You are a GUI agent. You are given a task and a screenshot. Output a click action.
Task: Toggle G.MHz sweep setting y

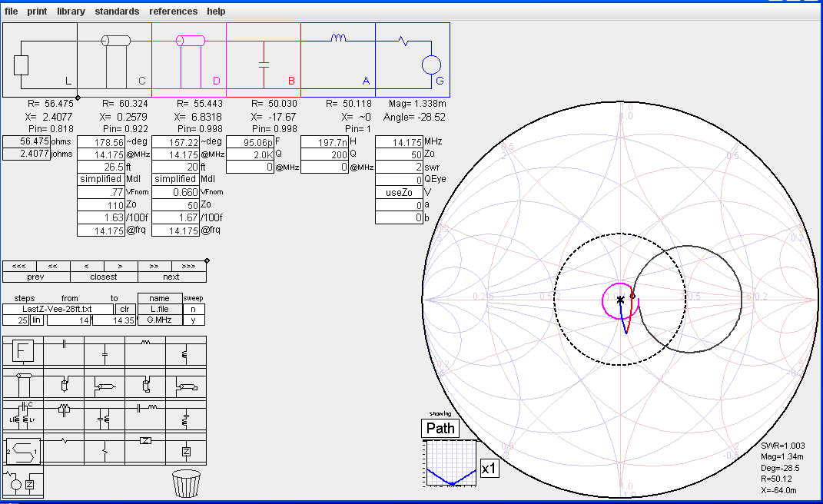click(x=194, y=320)
